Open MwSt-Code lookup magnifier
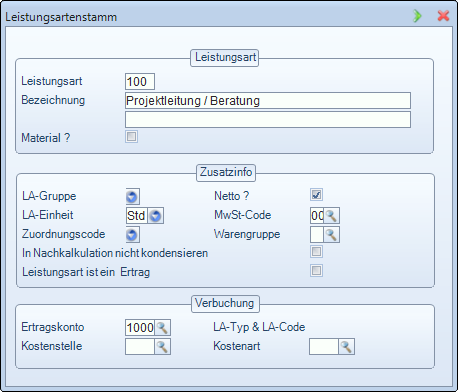458x392 pixels. click(x=331, y=215)
